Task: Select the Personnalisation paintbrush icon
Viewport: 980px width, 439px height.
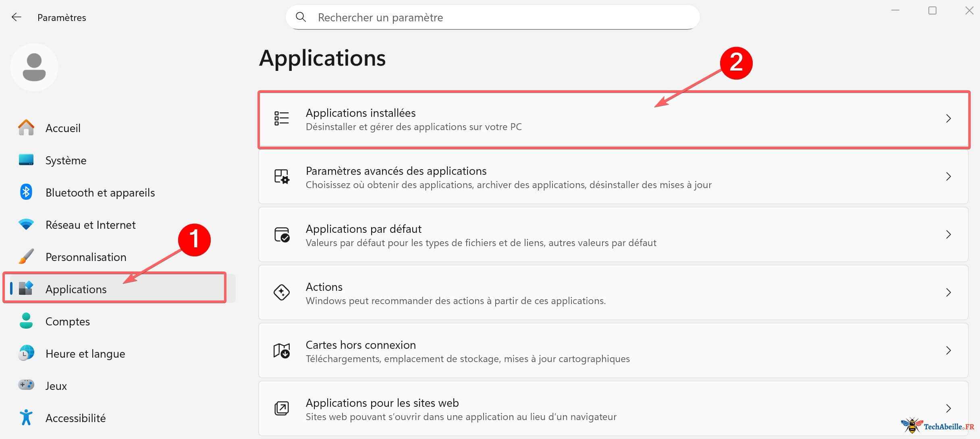Action: coord(26,257)
